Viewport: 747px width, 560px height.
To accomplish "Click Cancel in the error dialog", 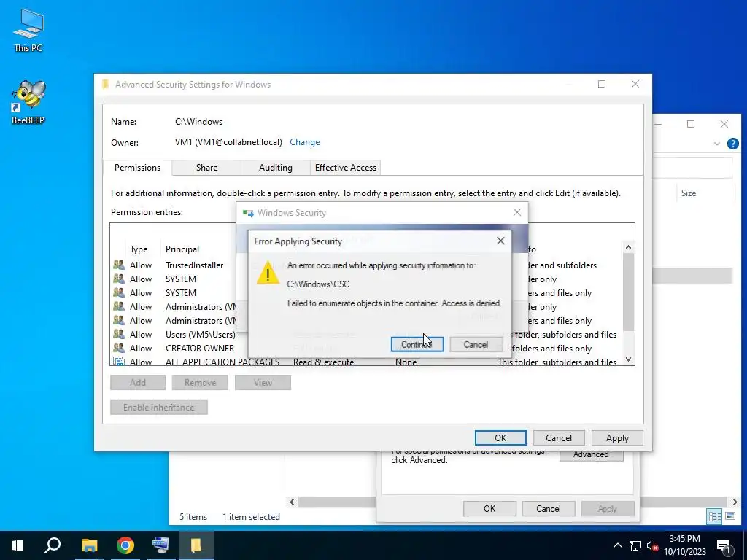I will [476, 344].
